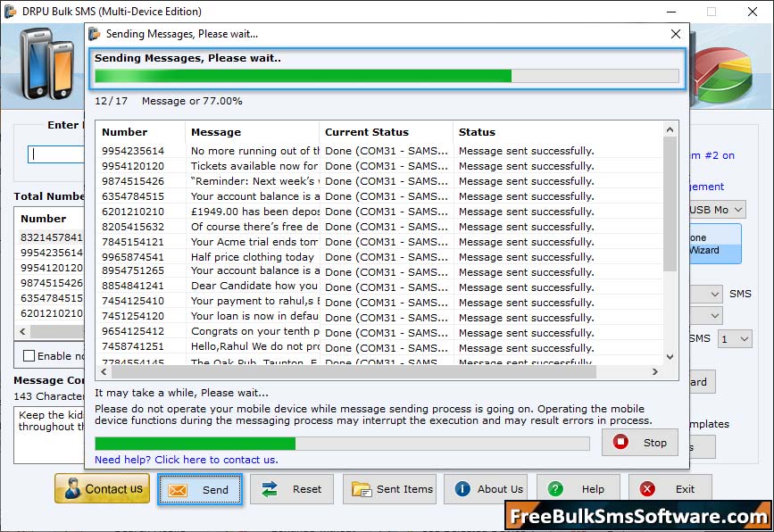Viewport: 774px width, 532px height.
Task: Click the Current Status column header
Action: click(386, 132)
